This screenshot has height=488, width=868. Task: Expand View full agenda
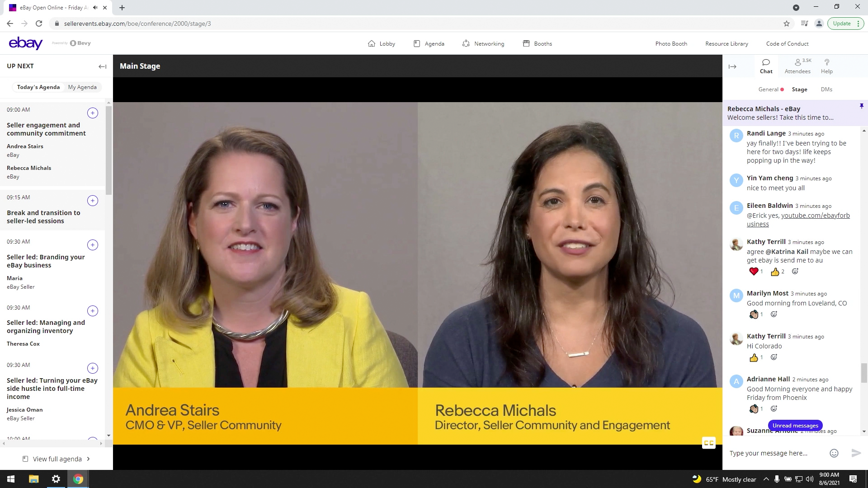point(57,459)
